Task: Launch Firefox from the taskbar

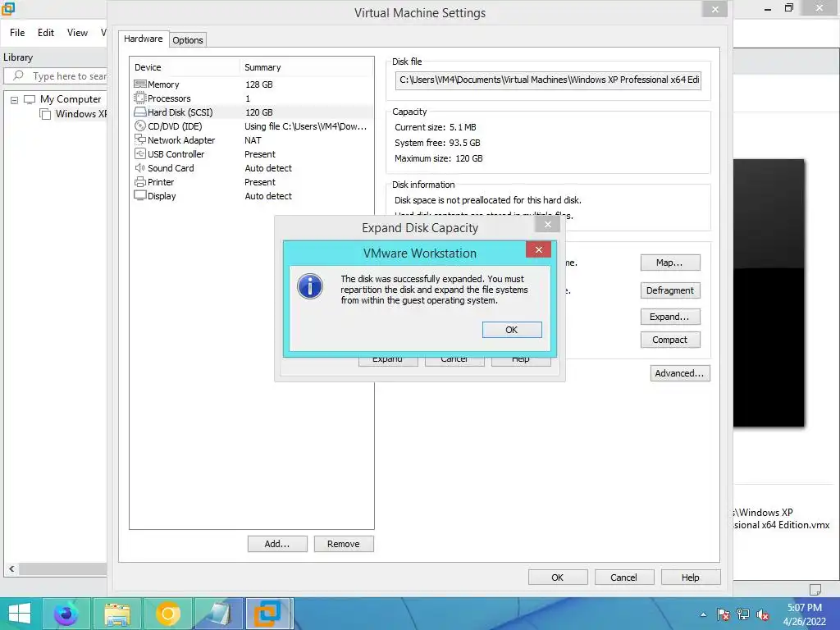Action: pos(66,614)
